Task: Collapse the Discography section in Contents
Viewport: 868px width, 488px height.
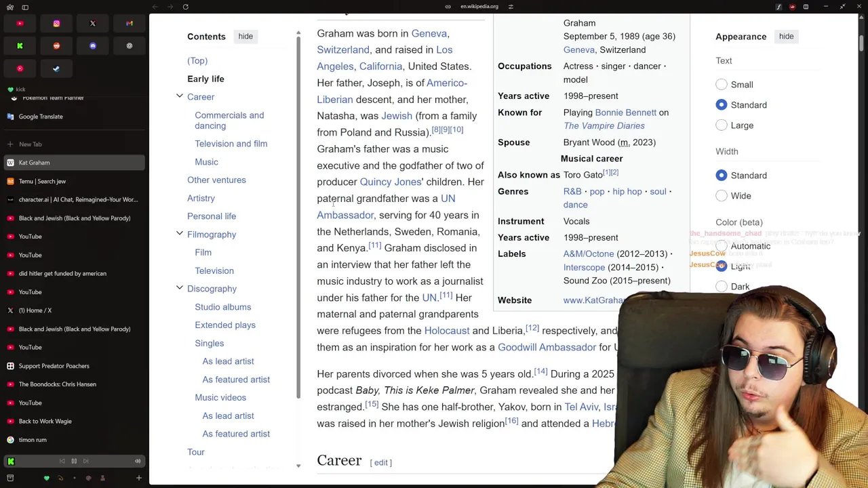Action: pyautogui.click(x=180, y=288)
